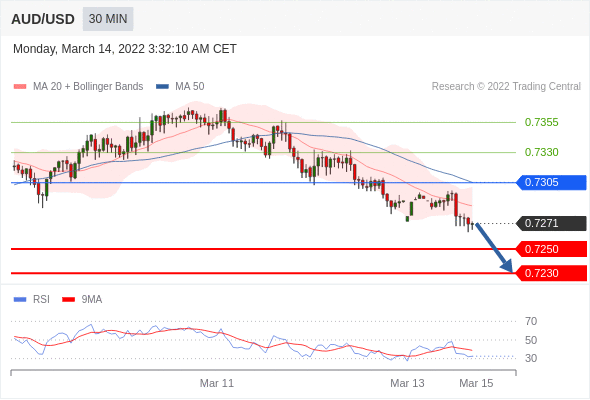Click the Mar 11 date axis marker
Viewport: 590px width, 400px height.
tap(217, 383)
